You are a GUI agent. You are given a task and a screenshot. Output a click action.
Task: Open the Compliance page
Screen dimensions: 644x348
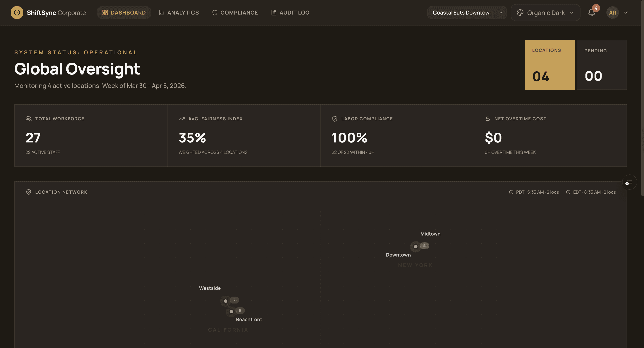[235, 13]
